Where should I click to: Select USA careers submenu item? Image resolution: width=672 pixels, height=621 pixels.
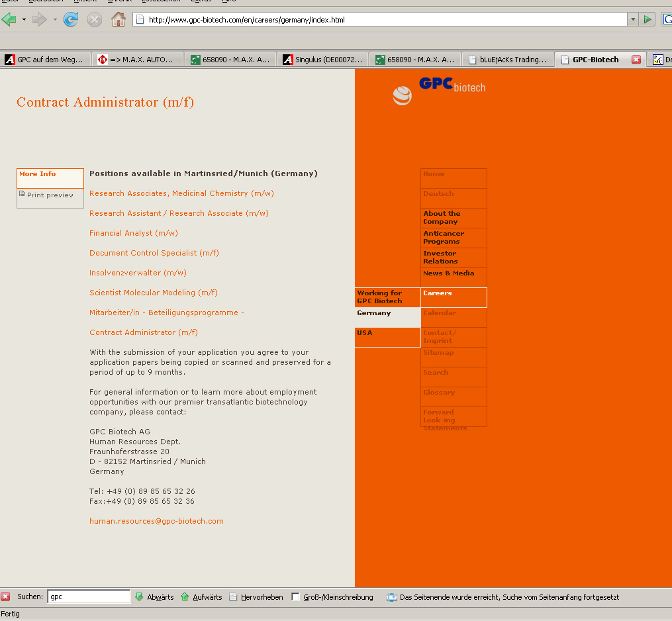[x=387, y=337]
